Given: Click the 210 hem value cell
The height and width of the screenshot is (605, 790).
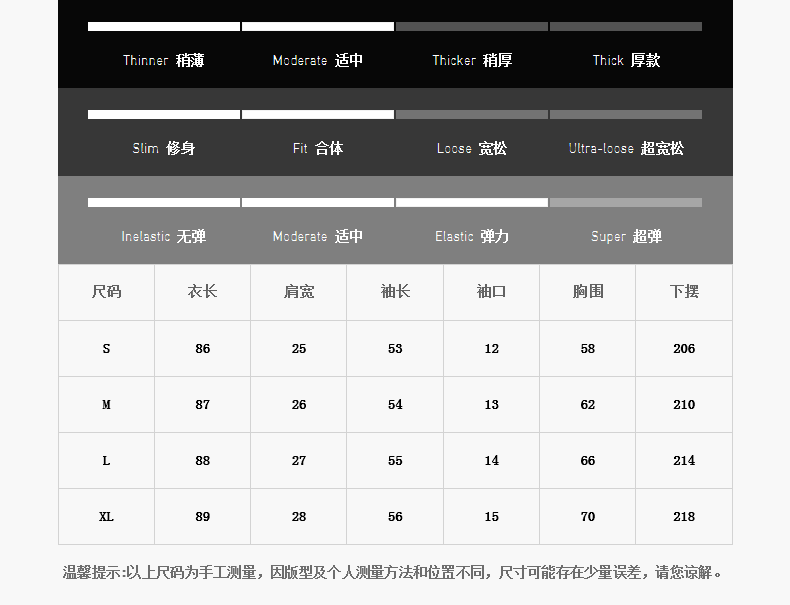Looking at the screenshot, I should 684,405.
